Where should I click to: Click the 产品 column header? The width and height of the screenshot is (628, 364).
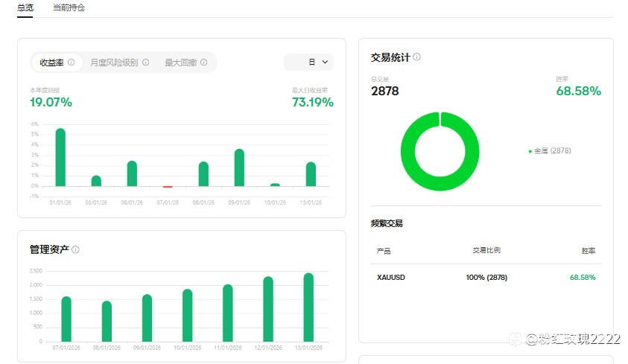[384, 251]
